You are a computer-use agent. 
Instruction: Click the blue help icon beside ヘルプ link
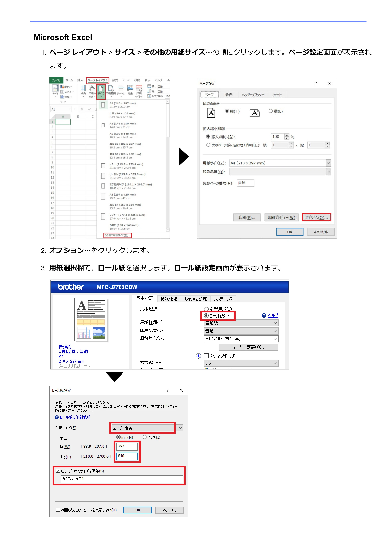tap(264, 315)
